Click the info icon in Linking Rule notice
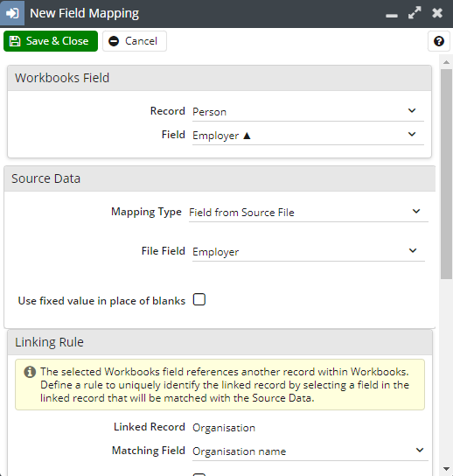 pyautogui.click(x=30, y=372)
